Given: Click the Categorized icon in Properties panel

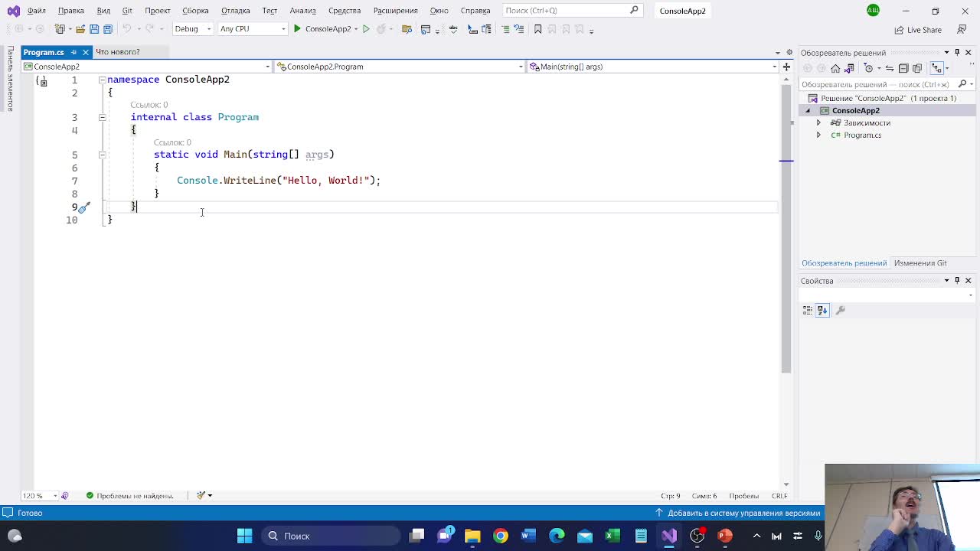Looking at the screenshot, I should point(808,310).
